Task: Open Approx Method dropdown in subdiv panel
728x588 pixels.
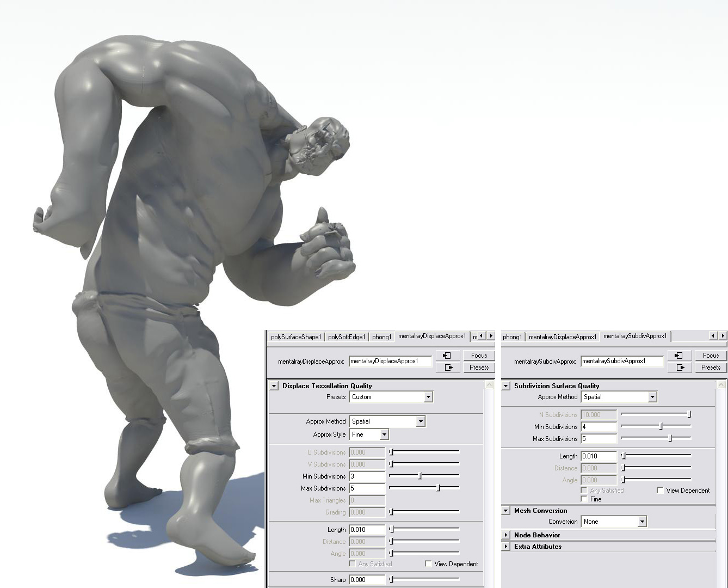Action: click(619, 397)
